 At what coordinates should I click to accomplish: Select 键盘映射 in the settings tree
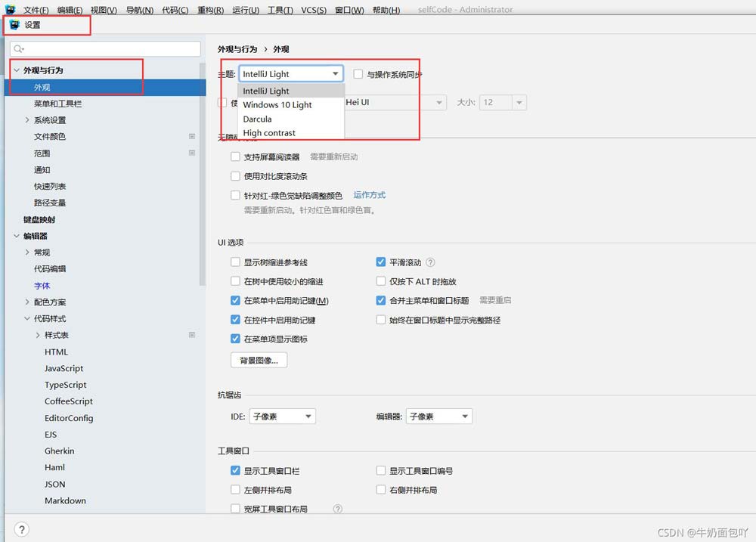[39, 219]
